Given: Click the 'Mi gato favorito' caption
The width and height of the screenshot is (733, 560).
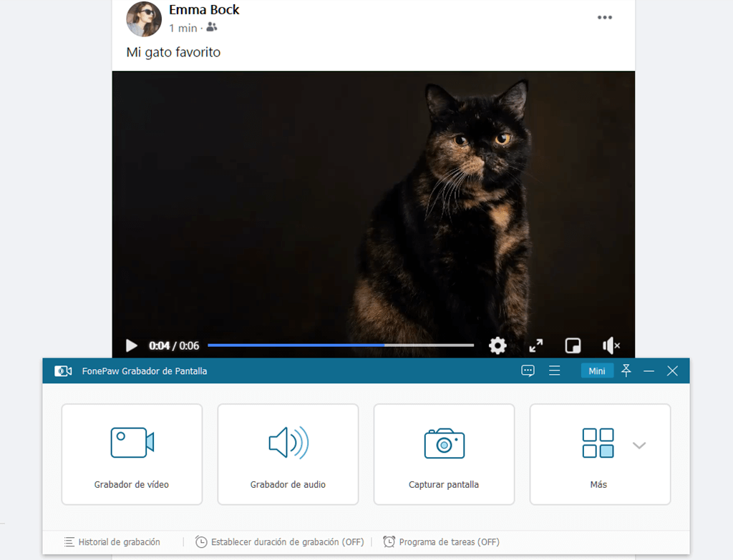Looking at the screenshot, I should click(173, 51).
